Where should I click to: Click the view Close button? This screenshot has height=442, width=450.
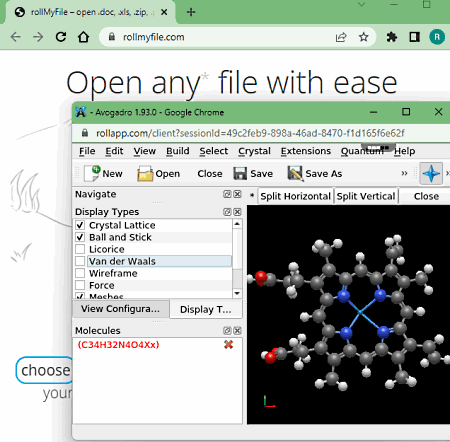coord(426,196)
